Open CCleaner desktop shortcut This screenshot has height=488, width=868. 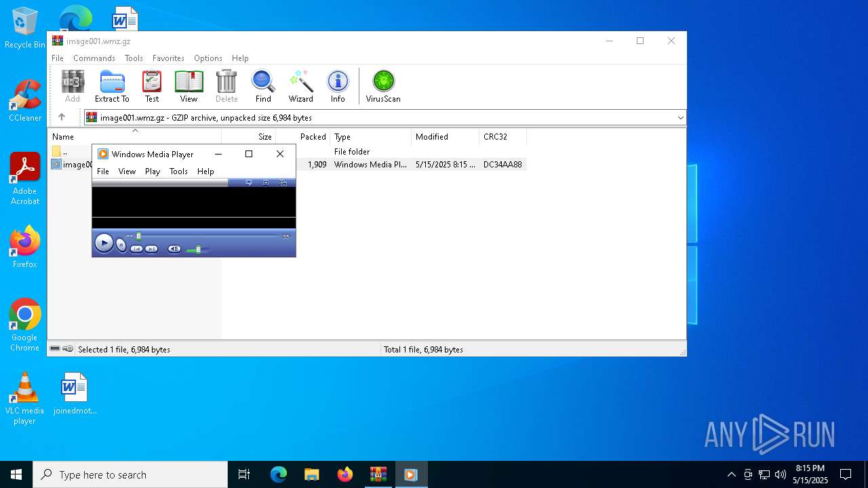(25, 100)
